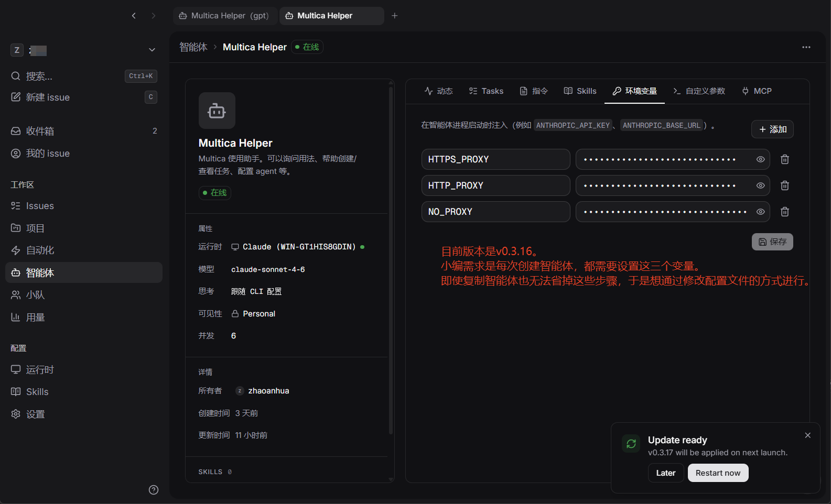This screenshot has width=831, height=504.
Task: Create a new issue via 新建 issue
Action: 84,97
